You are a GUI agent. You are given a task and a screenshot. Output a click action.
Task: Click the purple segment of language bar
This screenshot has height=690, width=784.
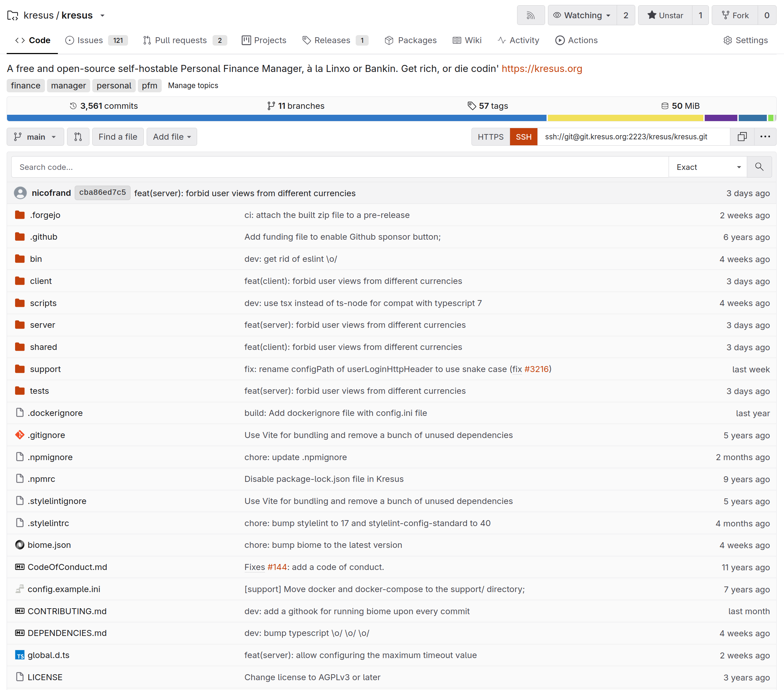tap(721, 118)
